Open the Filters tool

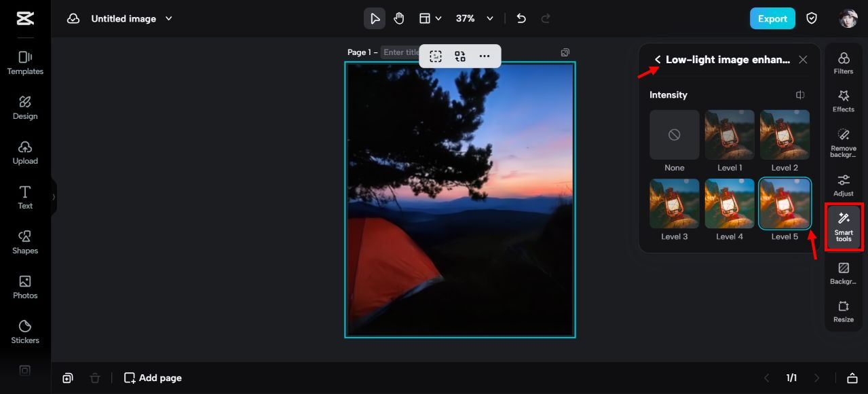[844, 63]
